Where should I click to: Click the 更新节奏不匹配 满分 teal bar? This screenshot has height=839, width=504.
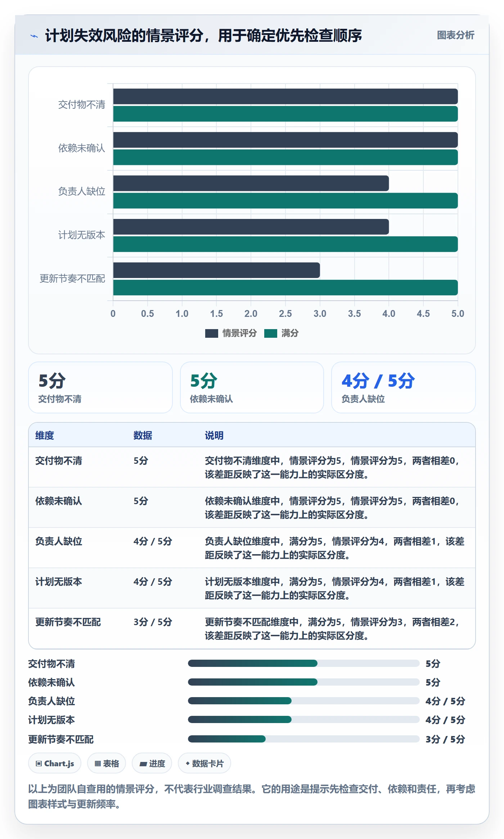coord(285,288)
